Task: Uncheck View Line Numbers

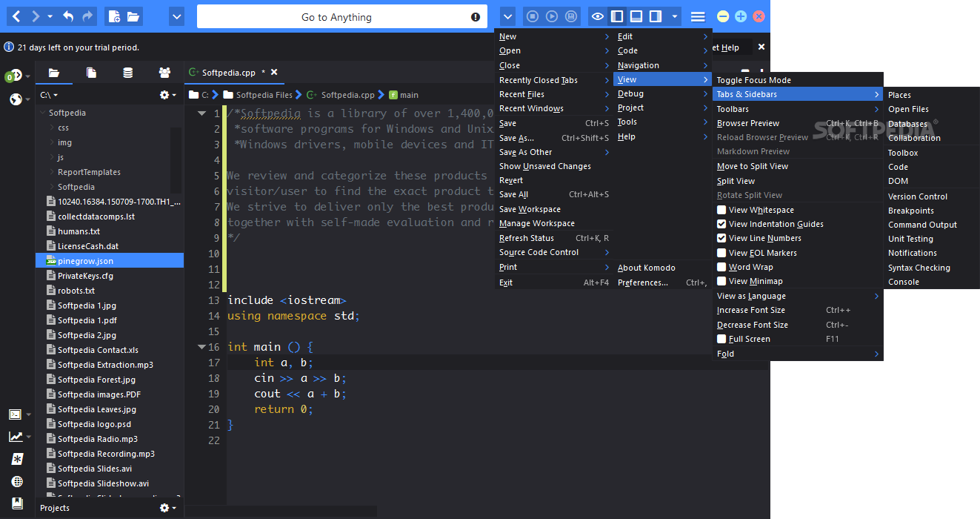Action: click(721, 238)
